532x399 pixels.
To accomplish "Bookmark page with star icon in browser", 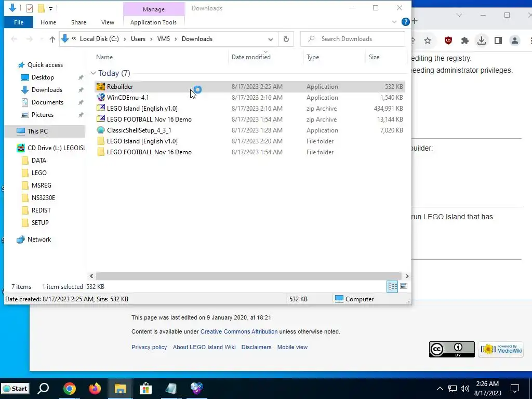I will [428, 41].
